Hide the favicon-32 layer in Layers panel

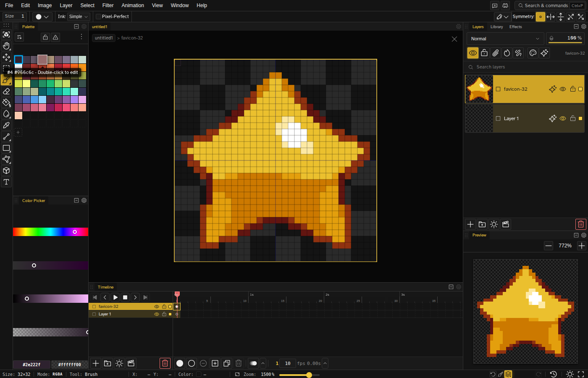(563, 89)
